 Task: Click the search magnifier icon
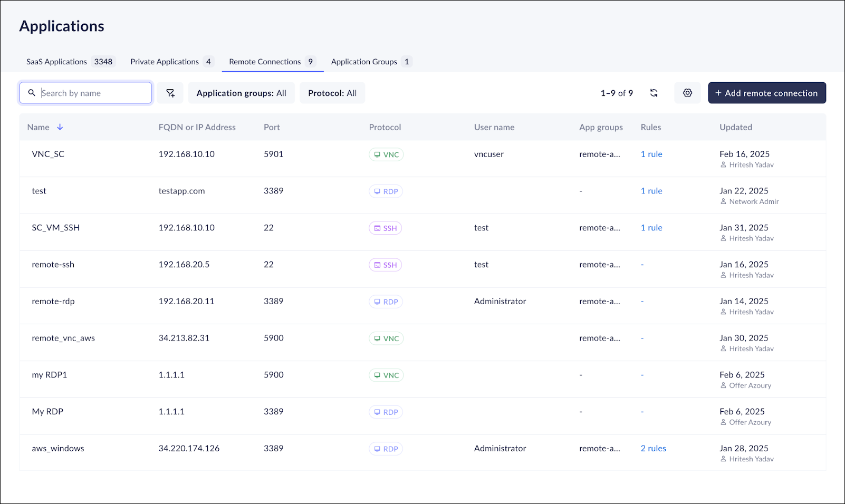(x=32, y=93)
